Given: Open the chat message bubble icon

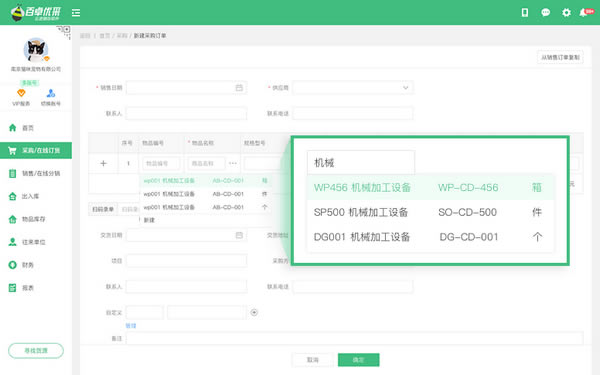Looking at the screenshot, I should 545,13.
